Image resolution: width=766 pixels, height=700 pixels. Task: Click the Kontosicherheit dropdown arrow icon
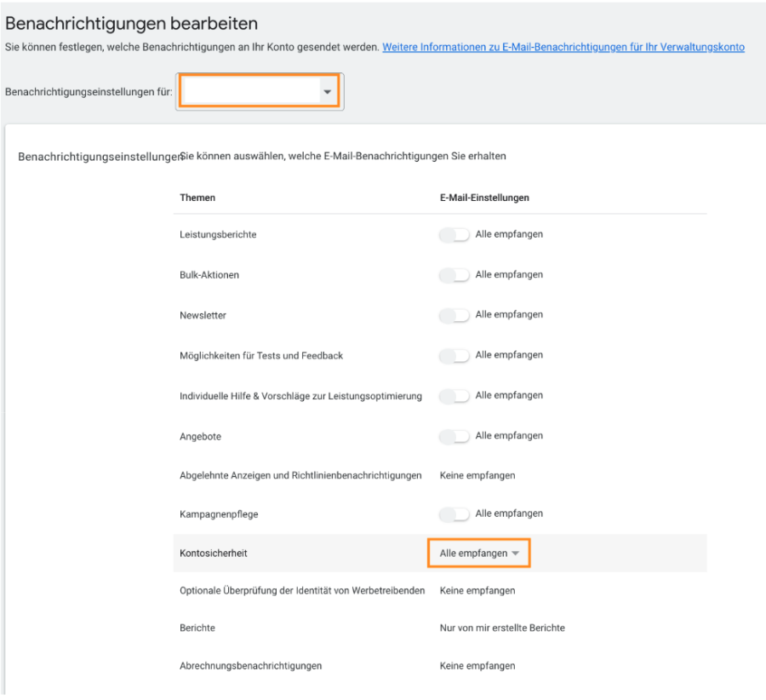point(516,554)
